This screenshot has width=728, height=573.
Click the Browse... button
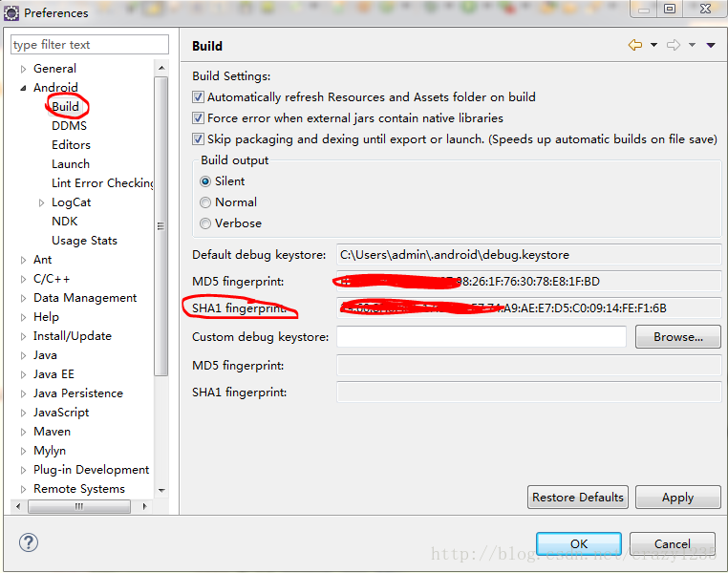[678, 337]
